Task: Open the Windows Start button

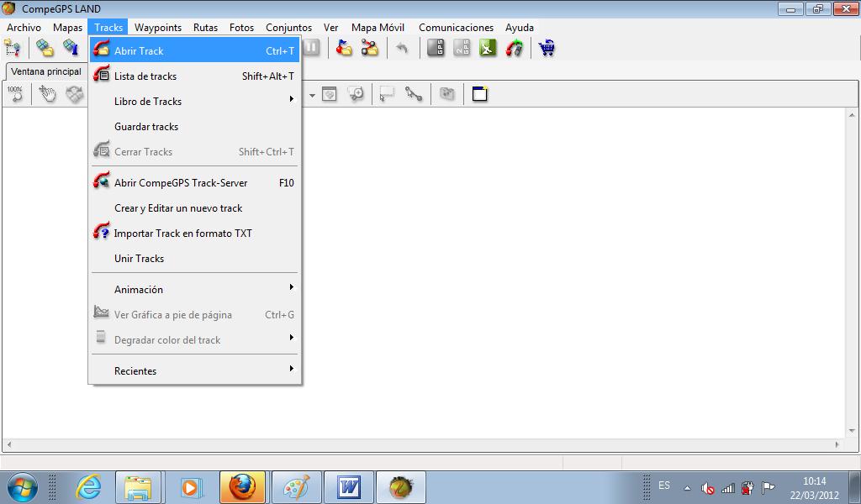Action: tap(23, 487)
